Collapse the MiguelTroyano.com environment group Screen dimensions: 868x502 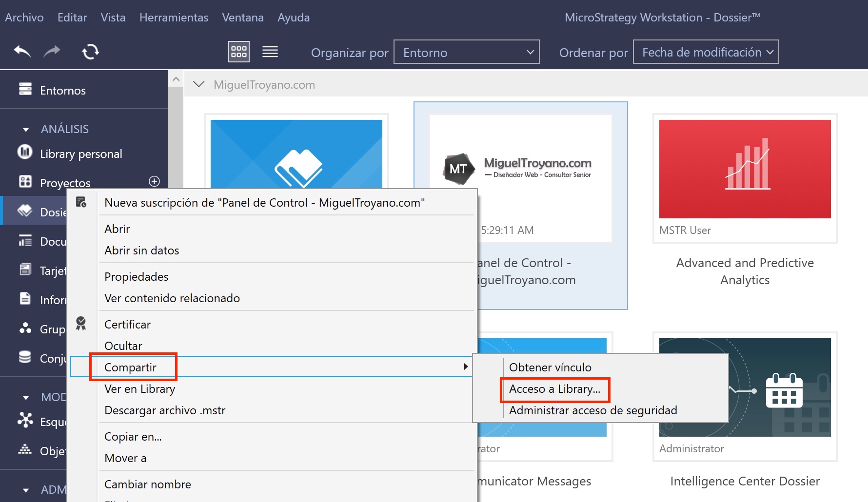pos(198,84)
